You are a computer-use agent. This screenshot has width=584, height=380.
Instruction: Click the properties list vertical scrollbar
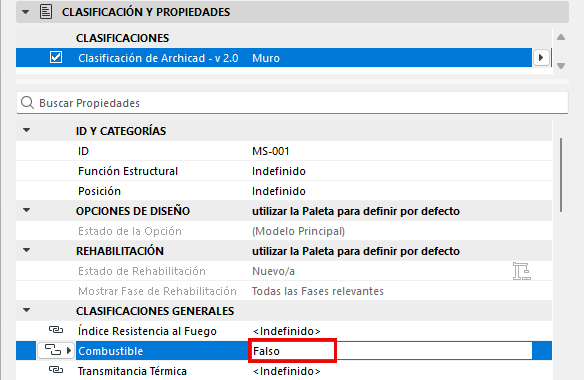pos(561,175)
